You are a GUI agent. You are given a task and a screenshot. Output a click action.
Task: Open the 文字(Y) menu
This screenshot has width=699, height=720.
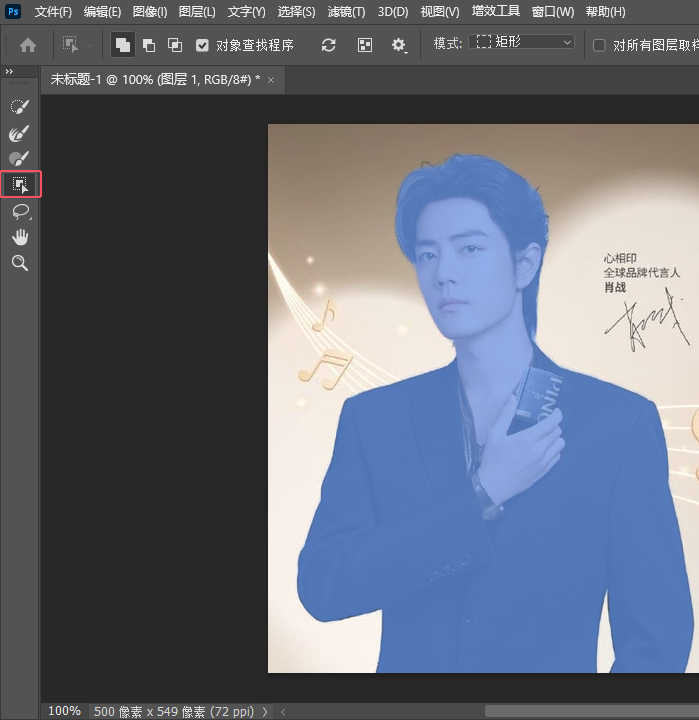(x=247, y=11)
